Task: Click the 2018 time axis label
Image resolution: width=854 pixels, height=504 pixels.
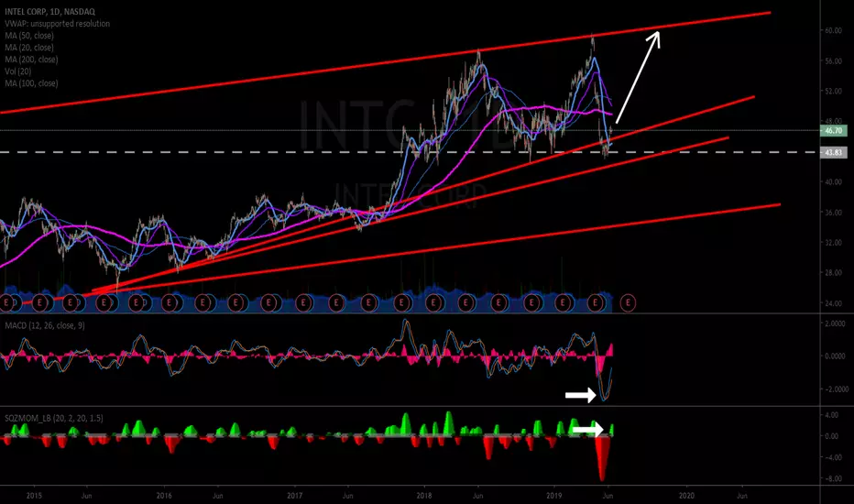Action: tap(423, 496)
